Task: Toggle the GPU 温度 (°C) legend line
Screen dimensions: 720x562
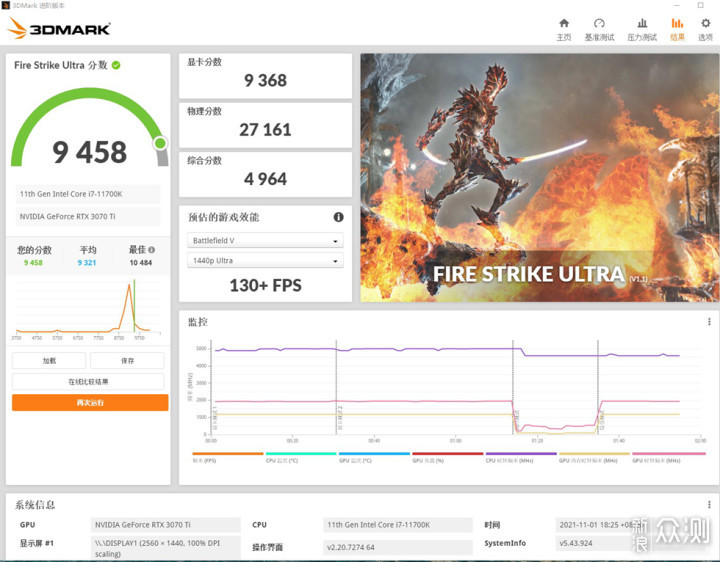Action: [374, 457]
